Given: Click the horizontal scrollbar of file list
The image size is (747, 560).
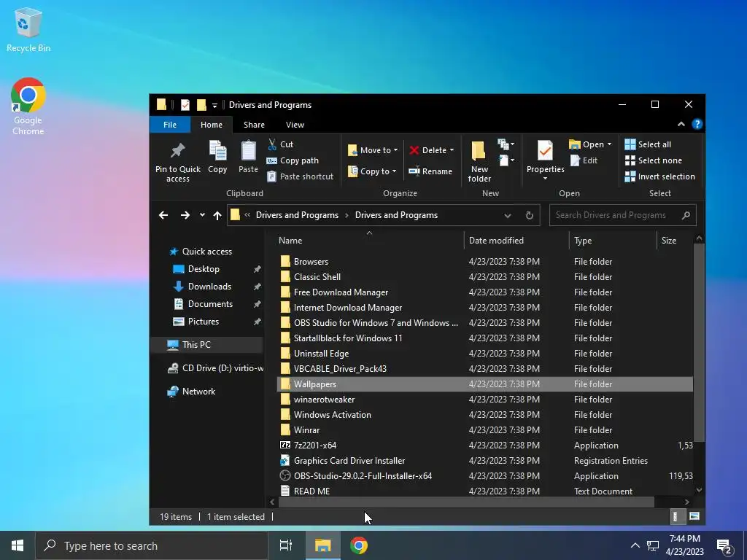Looking at the screenshot, I should coord(466,502).
